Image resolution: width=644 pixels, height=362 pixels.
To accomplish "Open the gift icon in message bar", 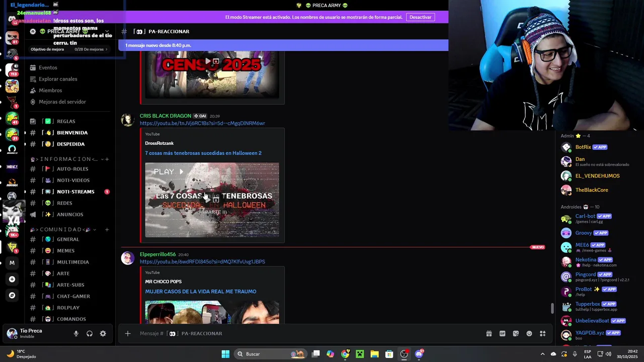I will click(x=489, y=333).
